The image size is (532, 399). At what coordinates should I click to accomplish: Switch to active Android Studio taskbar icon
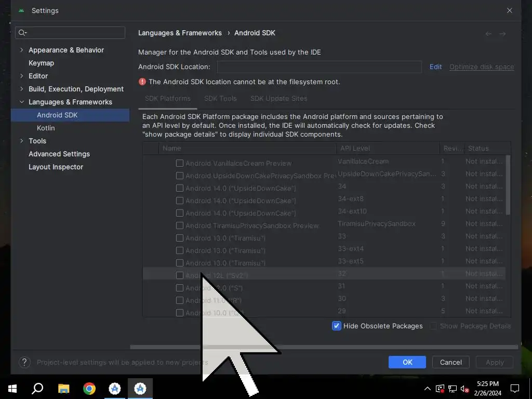pos(140,389)
